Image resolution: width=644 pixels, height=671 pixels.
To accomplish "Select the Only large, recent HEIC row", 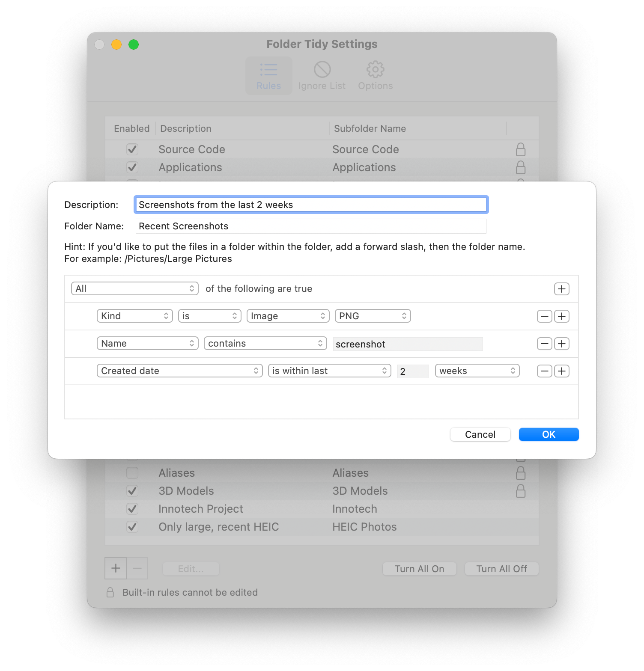I will [322, 527].
